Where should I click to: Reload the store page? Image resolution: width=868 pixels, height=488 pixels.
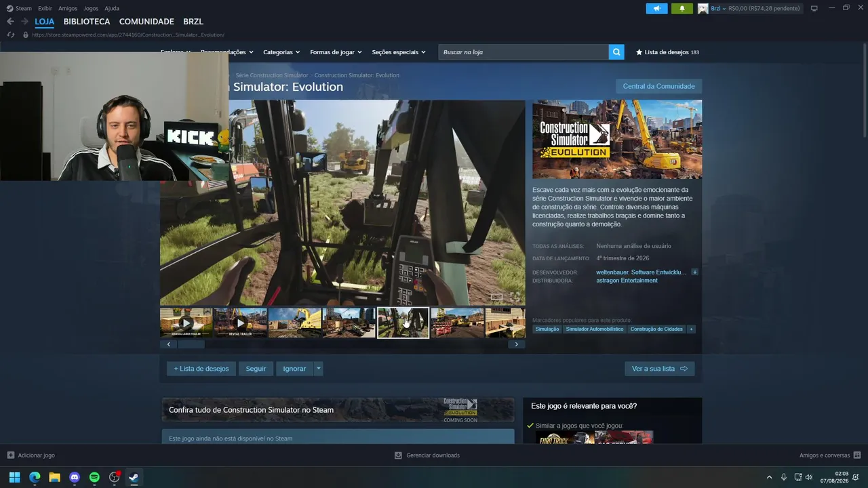tap(11, 35)
